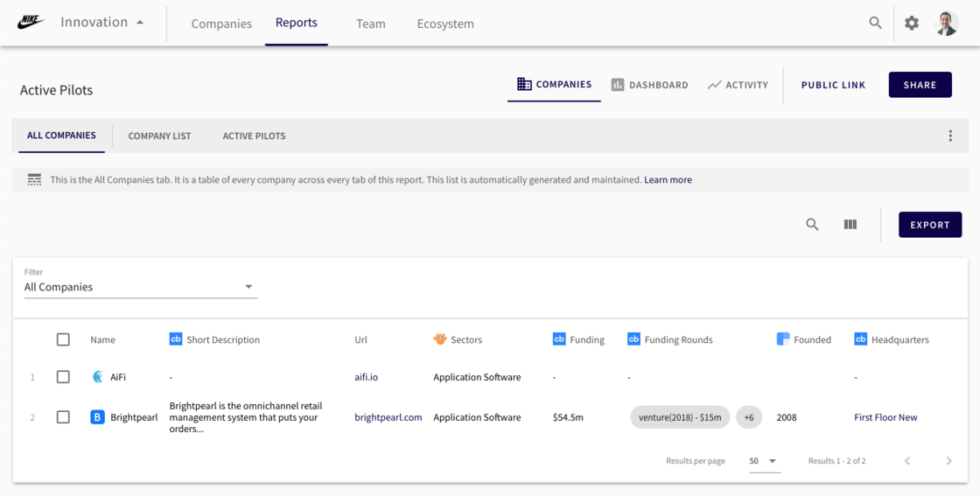The width and height of the screenshot is (980, 496).
Task: Select the Brightpearl row checkbox
Action: coord(63,417)
